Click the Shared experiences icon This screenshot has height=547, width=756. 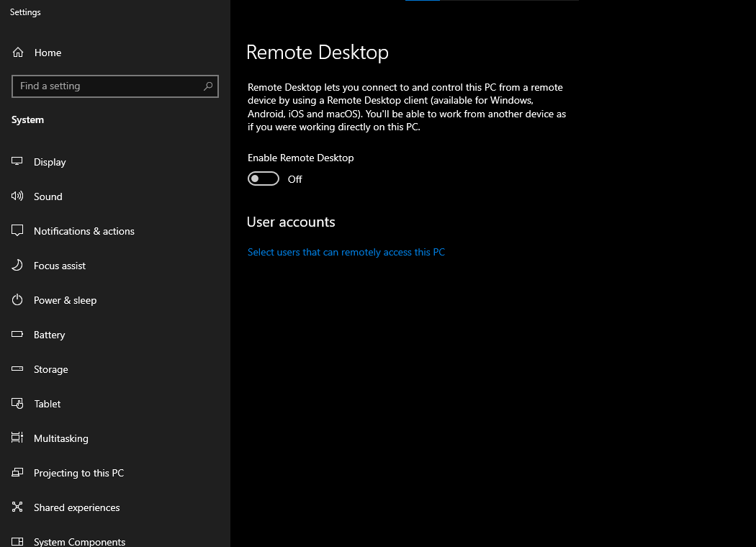[17, 507]
